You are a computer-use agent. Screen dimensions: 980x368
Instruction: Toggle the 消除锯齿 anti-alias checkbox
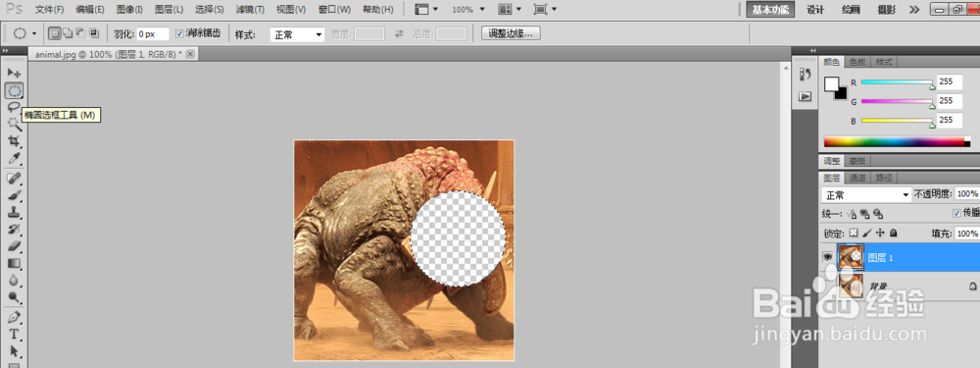click(x=180, y=33)
